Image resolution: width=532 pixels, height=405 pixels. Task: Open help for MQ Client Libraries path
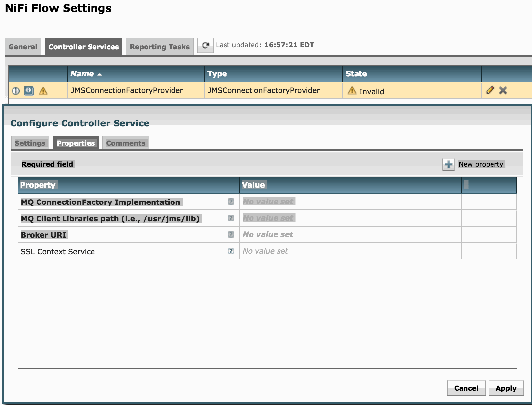tap(231, 218)
